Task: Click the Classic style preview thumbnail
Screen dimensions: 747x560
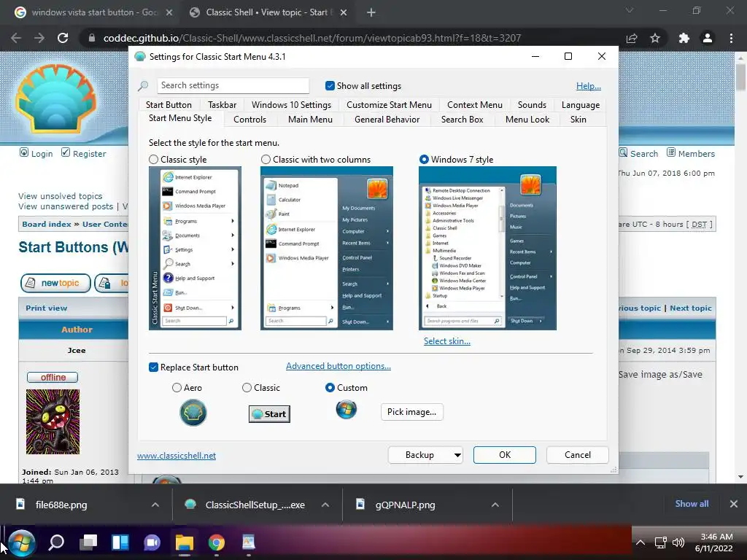Action: (195, 248)
